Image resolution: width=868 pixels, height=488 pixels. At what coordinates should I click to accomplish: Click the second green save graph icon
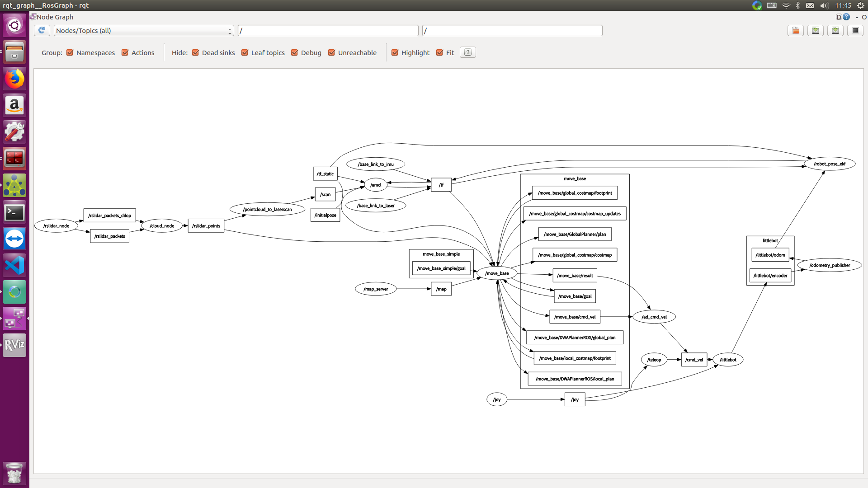point(835,30)
